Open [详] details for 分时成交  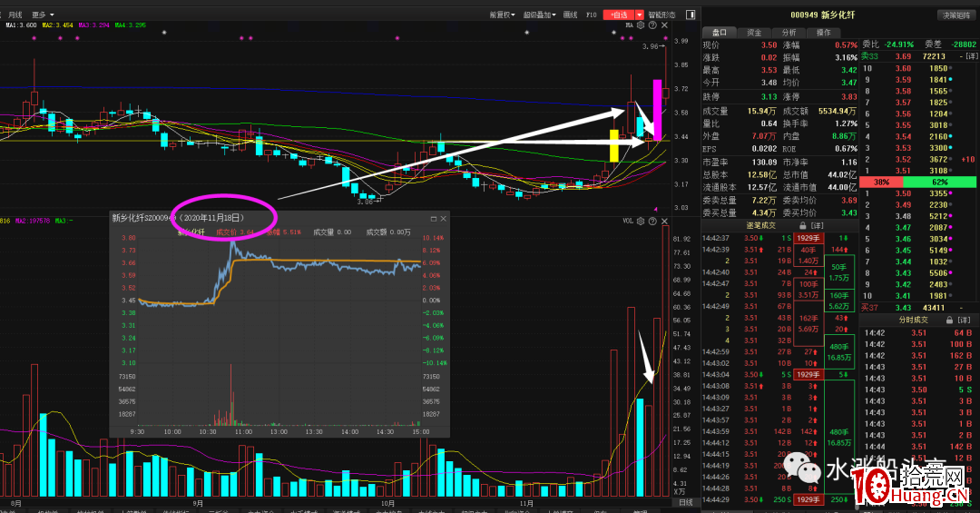pos(964,320)
